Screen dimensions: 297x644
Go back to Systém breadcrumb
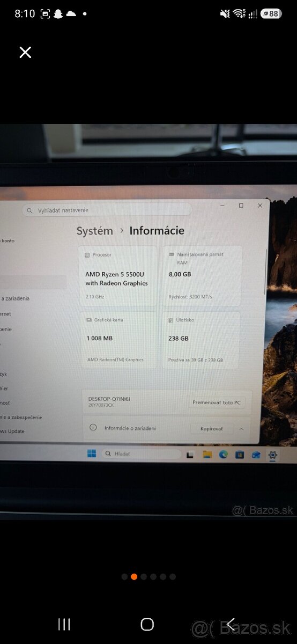click(94, 231)
